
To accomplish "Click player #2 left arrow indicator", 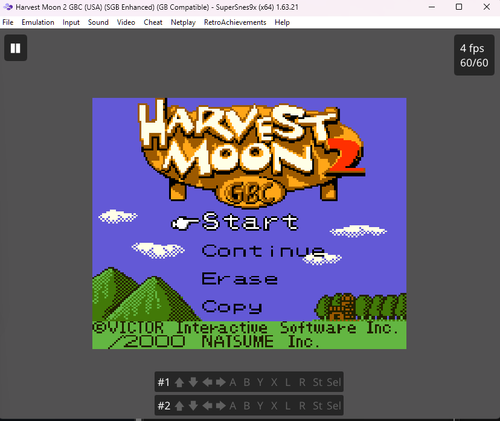I will pyautogui.click(x=207, y=406).
